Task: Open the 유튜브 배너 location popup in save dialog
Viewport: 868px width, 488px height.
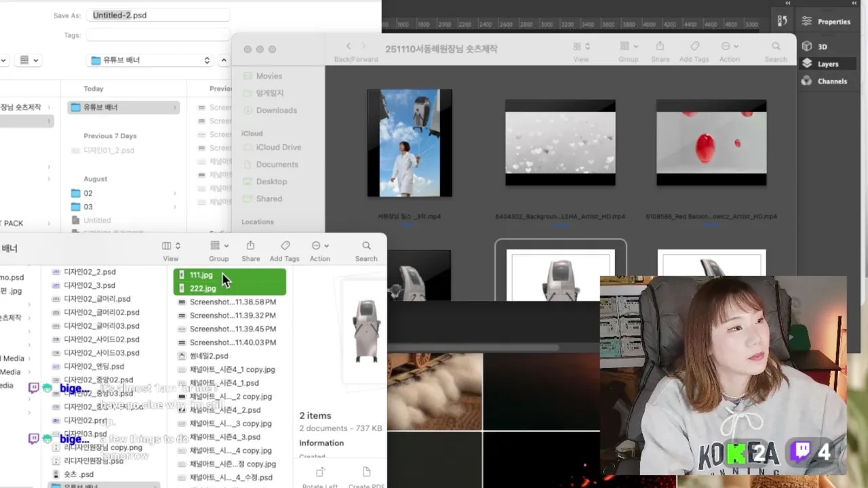Action: [x=150, y=60]
